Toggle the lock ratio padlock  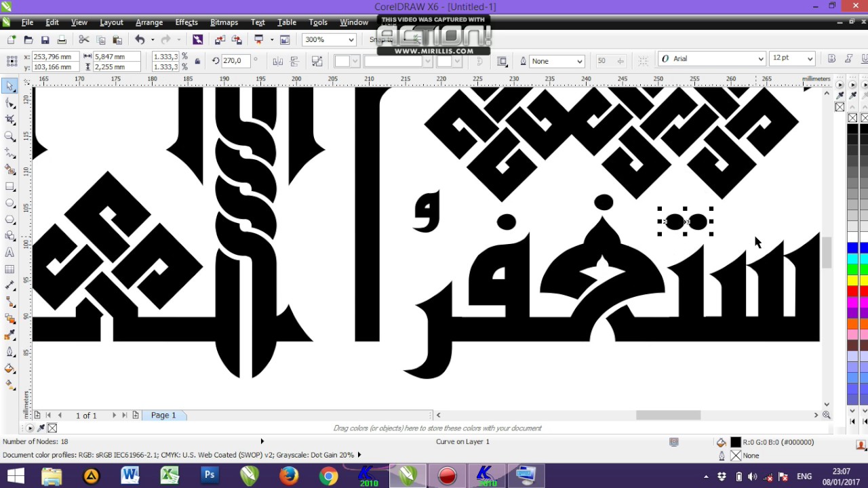click(197, 62)
